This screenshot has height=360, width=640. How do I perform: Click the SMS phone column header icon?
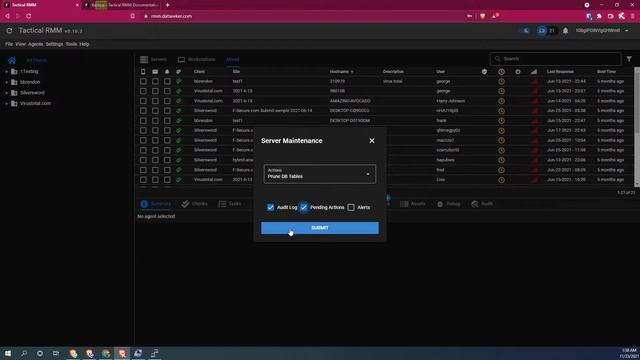tap(143, 71)
